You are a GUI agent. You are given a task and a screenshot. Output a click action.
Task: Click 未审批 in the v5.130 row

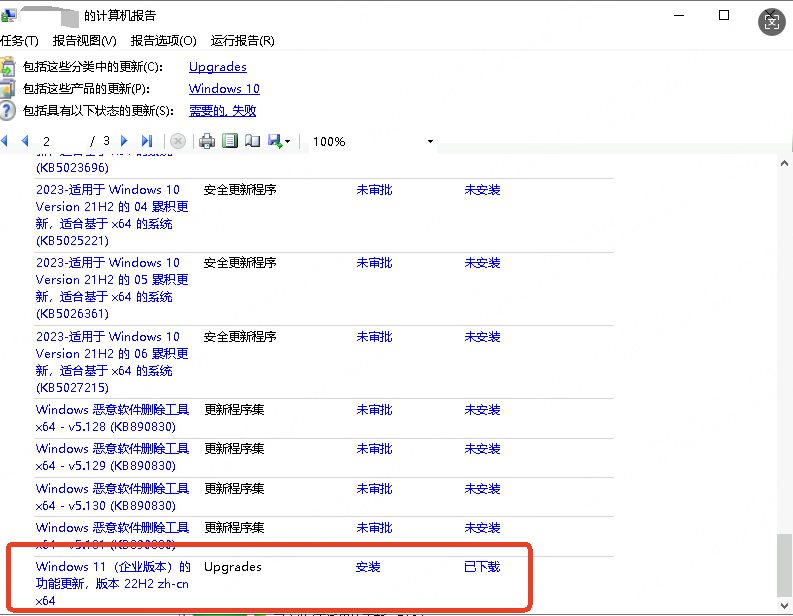(374, 489)
